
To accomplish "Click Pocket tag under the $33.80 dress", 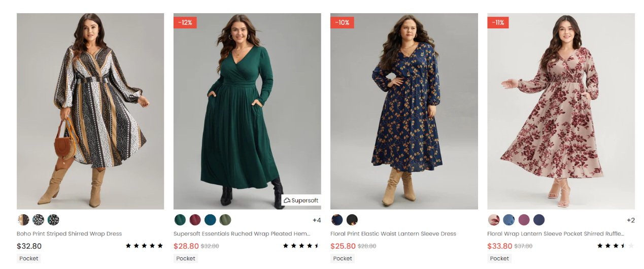I will coord(499,258).
